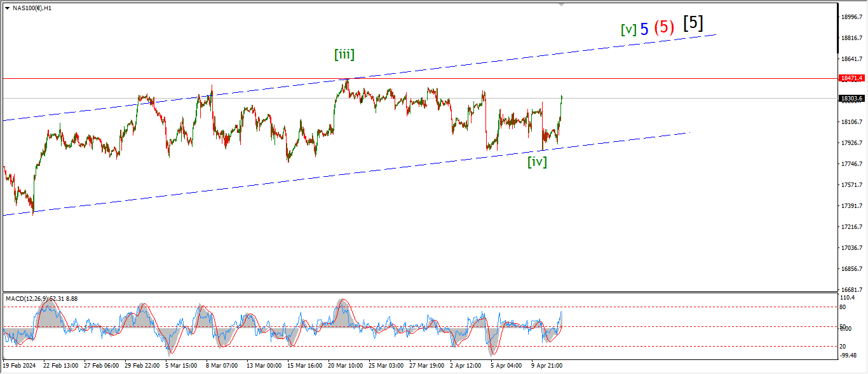Click the NAS100(€),H1 symbol title
868x374 pixels.
click(32, 8)
